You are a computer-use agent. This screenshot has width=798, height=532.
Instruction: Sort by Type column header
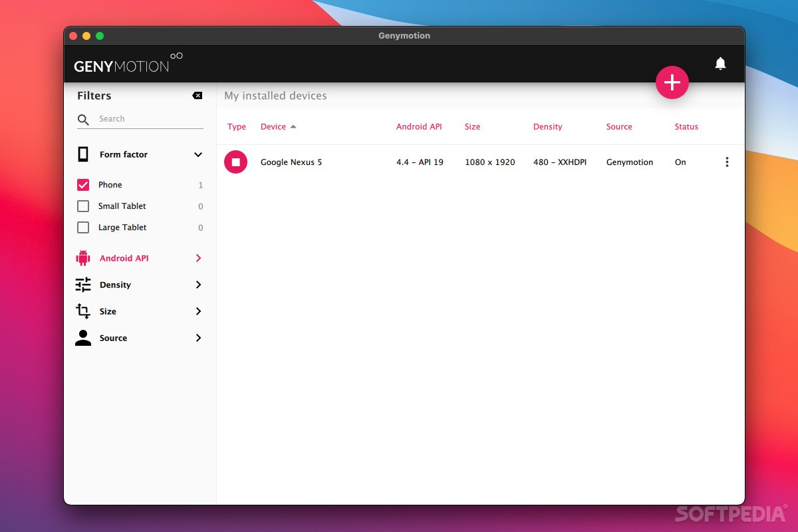[x=237, y=126]
